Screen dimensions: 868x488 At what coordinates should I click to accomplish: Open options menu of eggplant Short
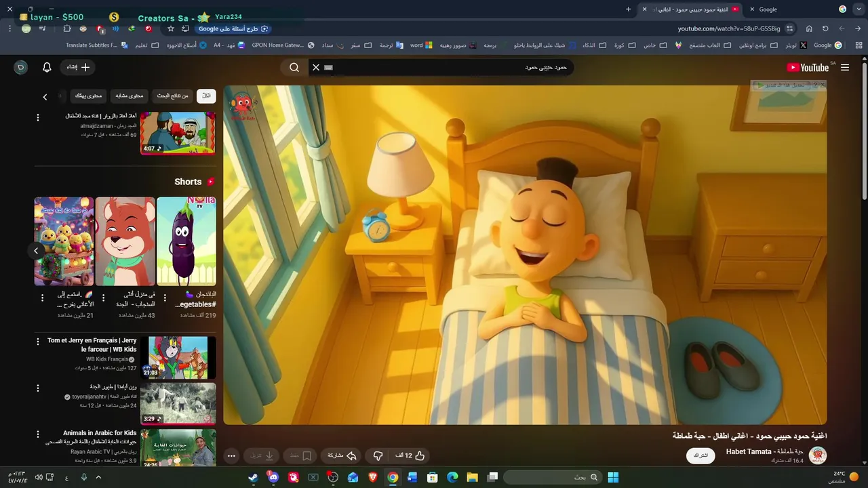[x=164, y=298]
